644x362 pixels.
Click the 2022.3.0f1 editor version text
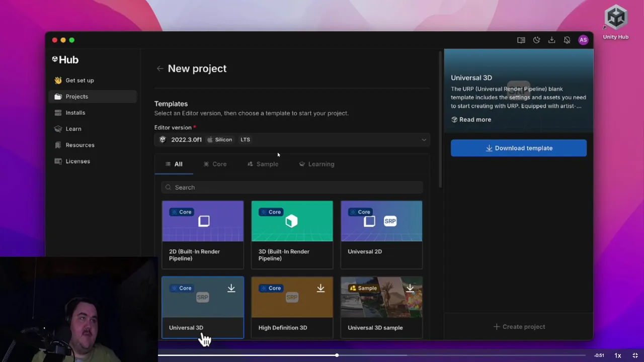pyautogui.click(x=186, y=140)
